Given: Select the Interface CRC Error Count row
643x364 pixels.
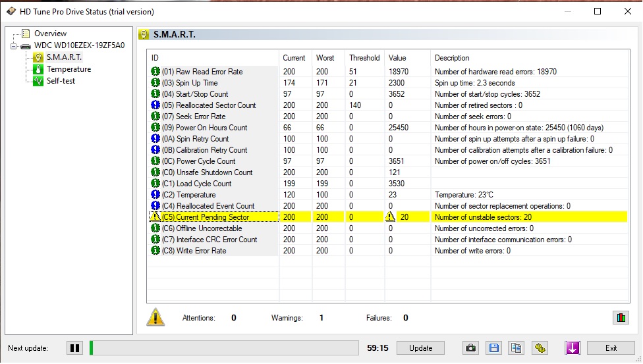Looking at the screenshot, I should coord(388,240).
